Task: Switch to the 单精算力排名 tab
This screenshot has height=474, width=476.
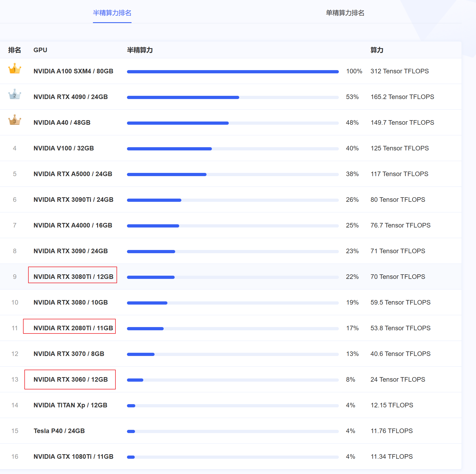Action: 345,13
